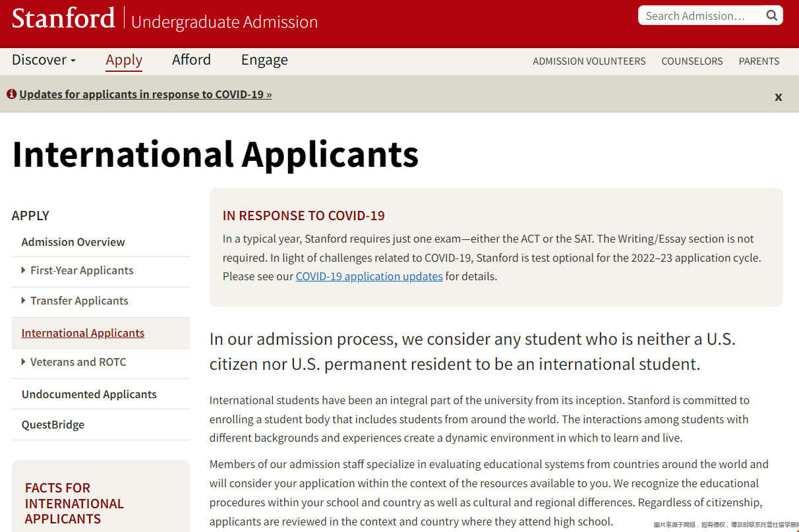The height and width of the screenshot is (532, 799).
Task: Open the Engage menu item
Action: click(264, 60)
